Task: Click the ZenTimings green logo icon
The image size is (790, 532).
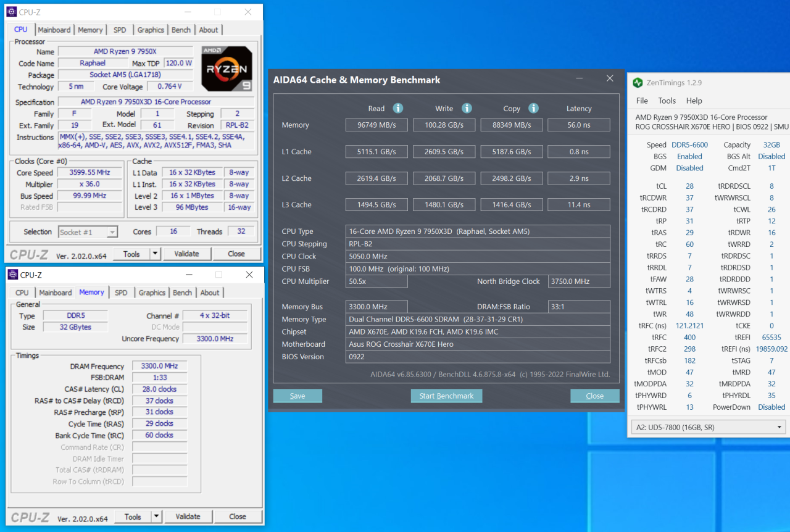Action: pos(638,83)
